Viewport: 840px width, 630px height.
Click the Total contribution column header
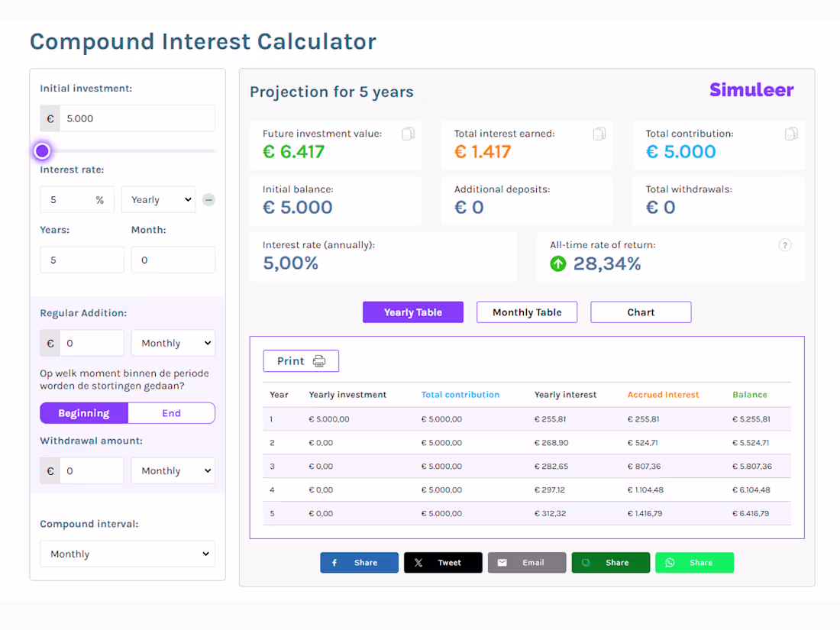(460, 395)
